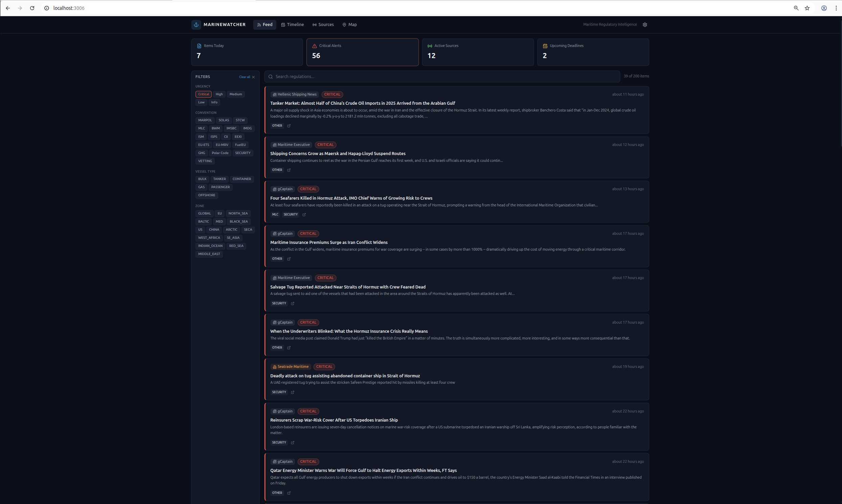842x504 pixels.
Task: Click inside the Search regulations input field
Action: click(x=374, y=76)
